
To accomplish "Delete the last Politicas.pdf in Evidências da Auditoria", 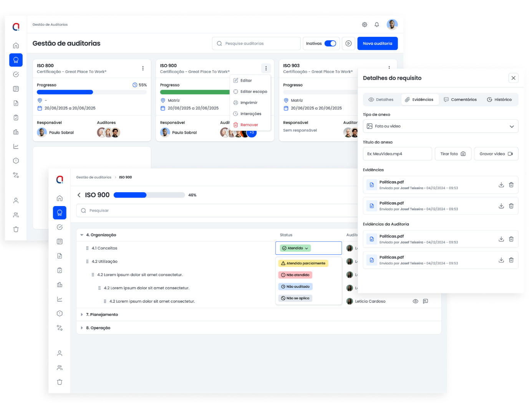I will tap(511, 260).
